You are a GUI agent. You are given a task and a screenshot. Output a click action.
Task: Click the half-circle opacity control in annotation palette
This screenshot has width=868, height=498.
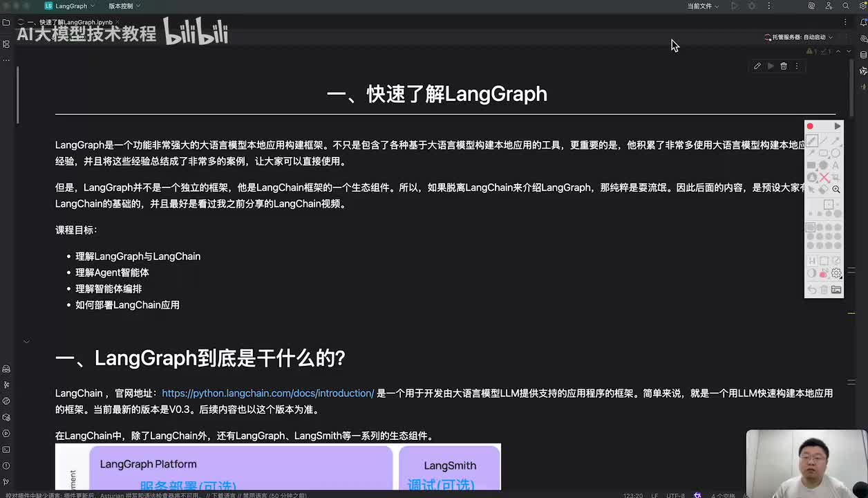[x=812, y=274]
